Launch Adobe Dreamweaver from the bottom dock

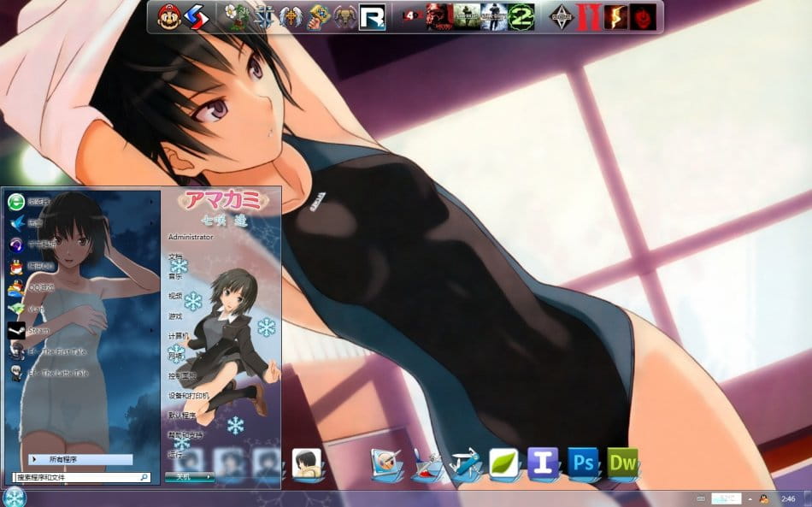622,463
